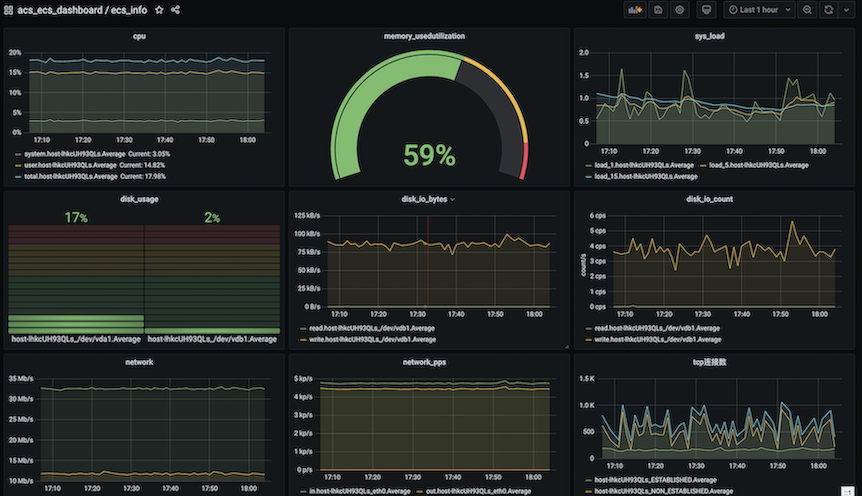Save the dashboard with the save icon
The width and height of the screenshot is (862, 496).
coord(658,10)
